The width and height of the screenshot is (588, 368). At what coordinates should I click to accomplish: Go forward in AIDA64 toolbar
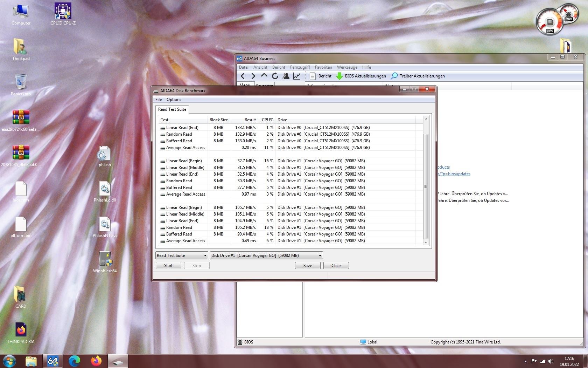(x=253, y=76)
